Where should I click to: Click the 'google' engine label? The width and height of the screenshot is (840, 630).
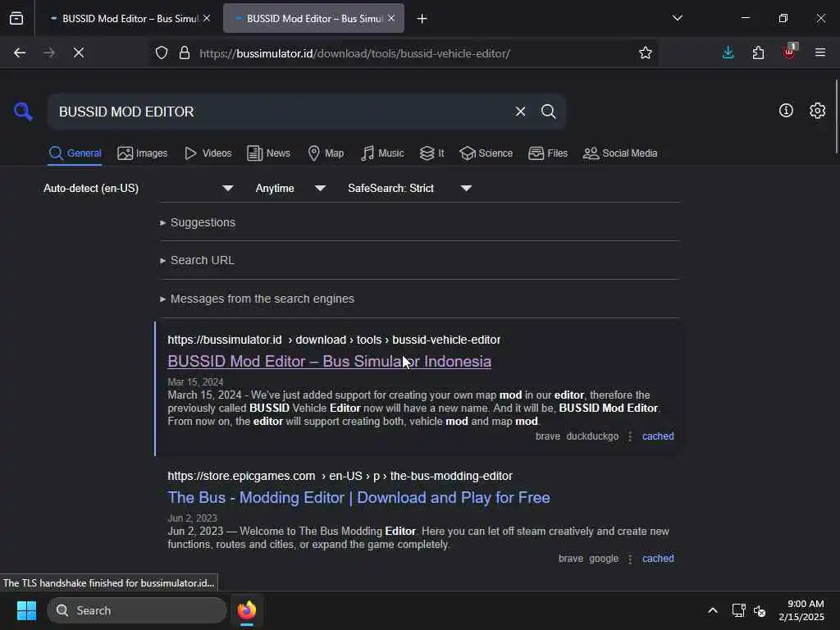point(604,558)
